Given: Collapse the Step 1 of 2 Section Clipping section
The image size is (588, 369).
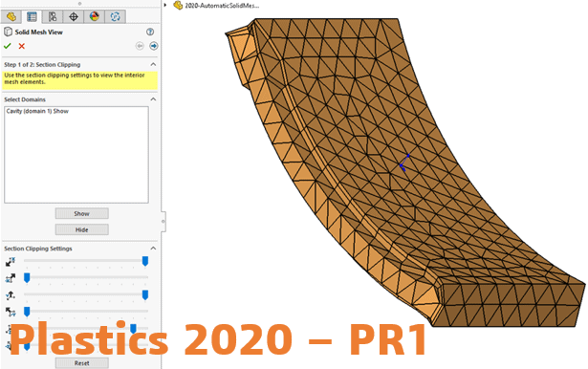Looking at the screenshot, I should point(153,64).
